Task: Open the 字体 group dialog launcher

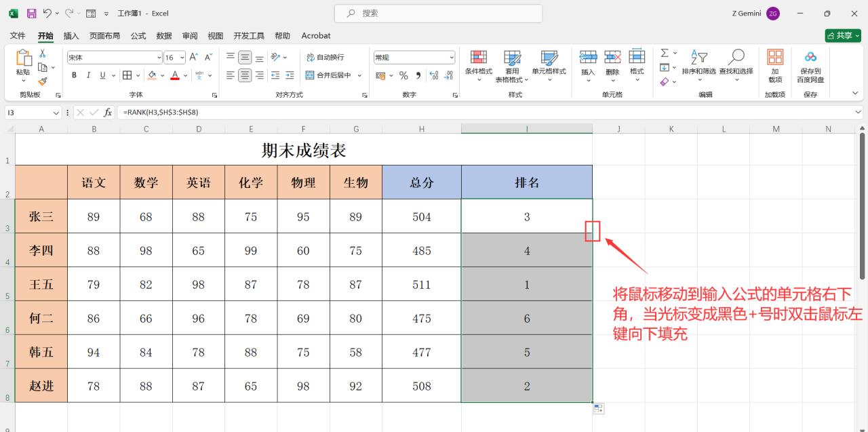Action: [215, 95]
